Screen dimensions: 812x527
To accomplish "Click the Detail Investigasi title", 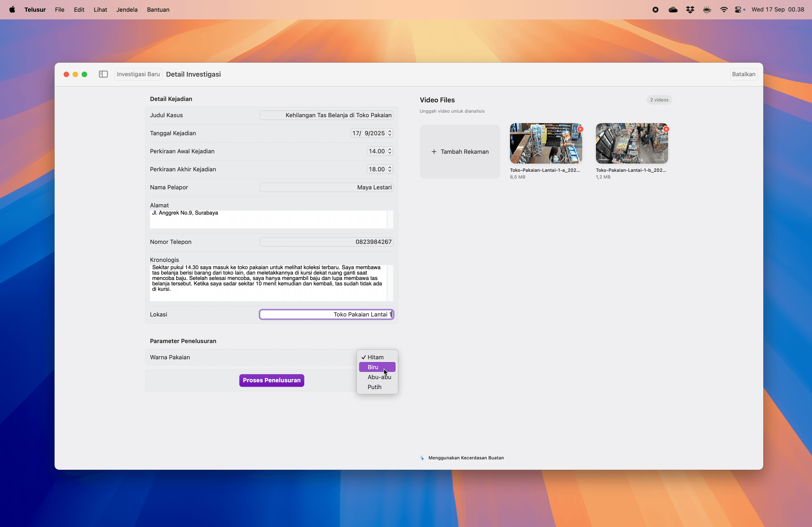I will (x=193, y=74).
